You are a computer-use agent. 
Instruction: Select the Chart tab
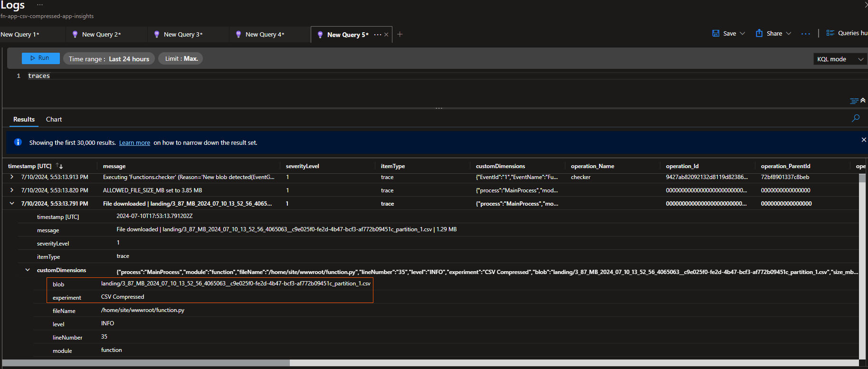54,119
